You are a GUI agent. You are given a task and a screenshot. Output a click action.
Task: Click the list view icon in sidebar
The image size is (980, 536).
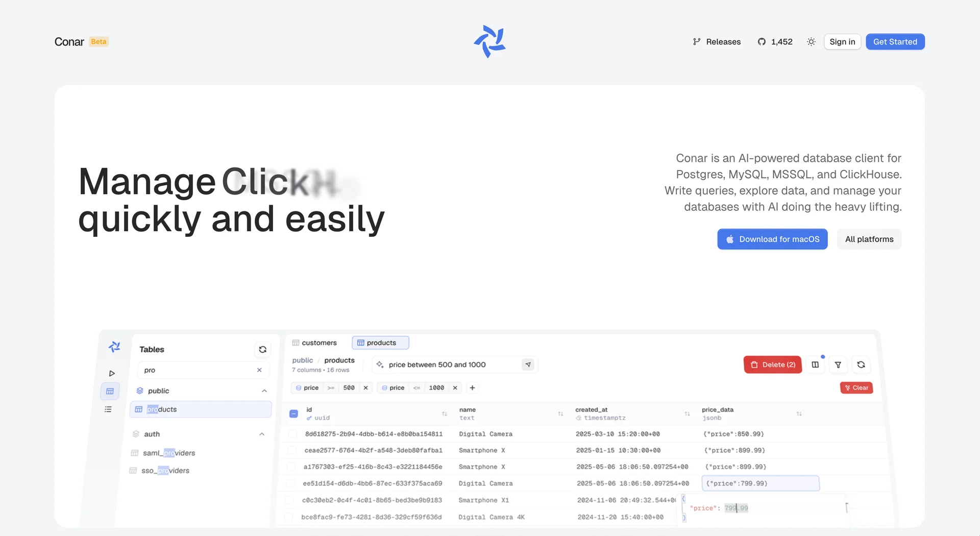(108, 409)
